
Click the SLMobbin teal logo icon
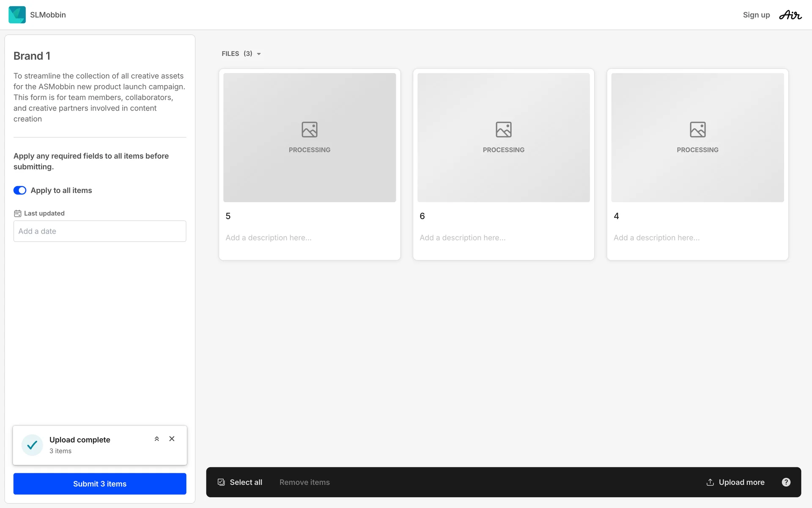point(17,15)
